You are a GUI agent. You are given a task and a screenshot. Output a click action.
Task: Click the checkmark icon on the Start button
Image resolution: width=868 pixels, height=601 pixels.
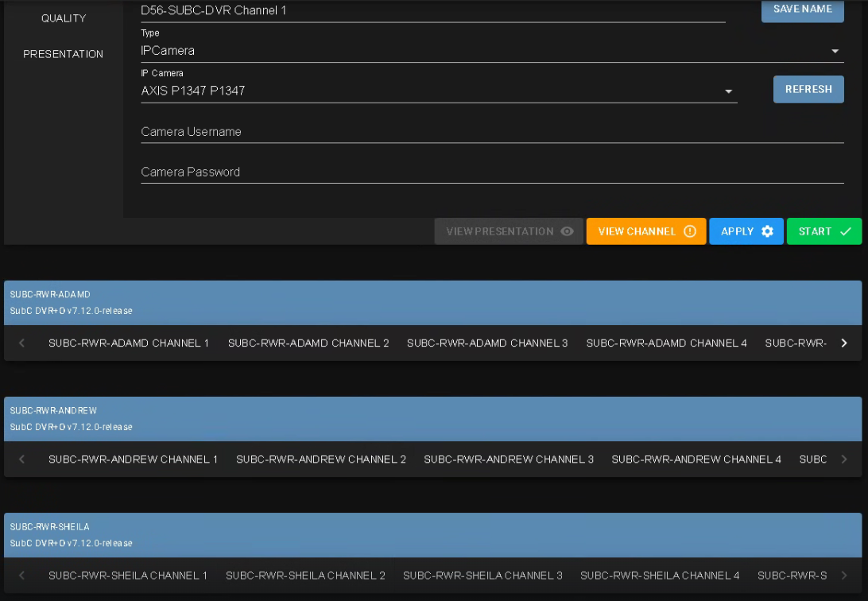846,231
